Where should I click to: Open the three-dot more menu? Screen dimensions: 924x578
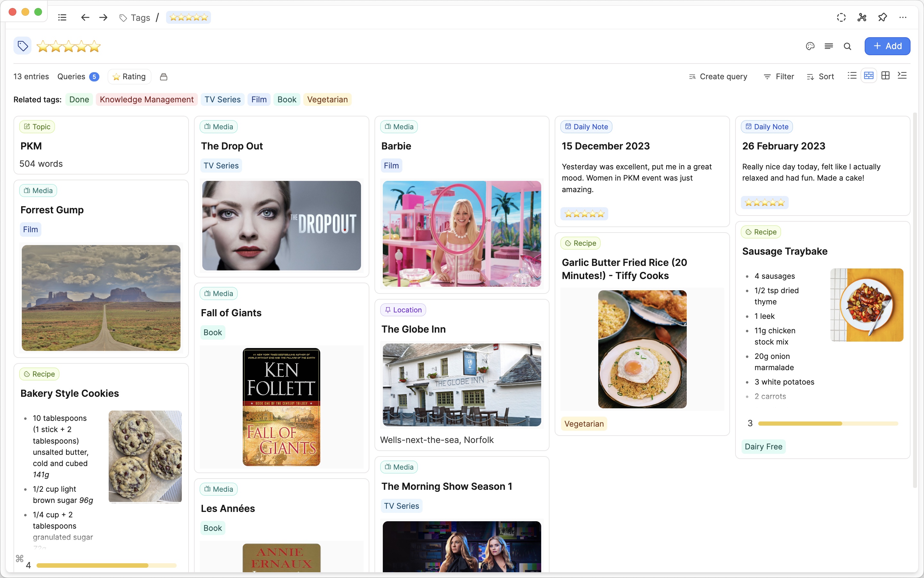click(x=903, y=17)
